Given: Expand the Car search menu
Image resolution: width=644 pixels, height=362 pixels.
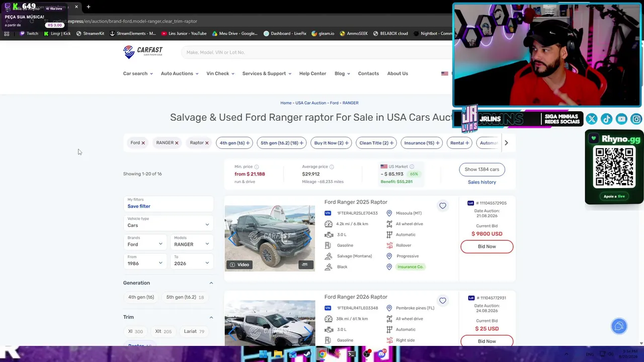Looking at the screenshot, I should (138, 73).
